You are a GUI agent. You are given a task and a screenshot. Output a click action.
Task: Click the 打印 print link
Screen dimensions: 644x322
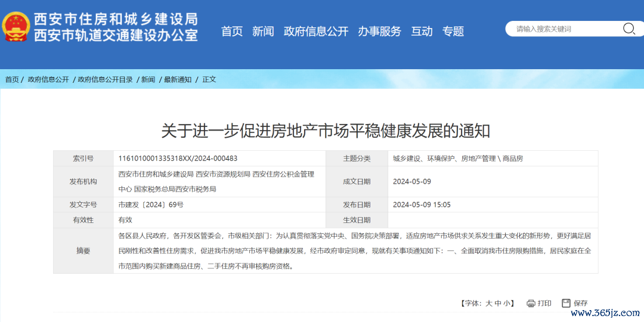[x=544, y=304]
